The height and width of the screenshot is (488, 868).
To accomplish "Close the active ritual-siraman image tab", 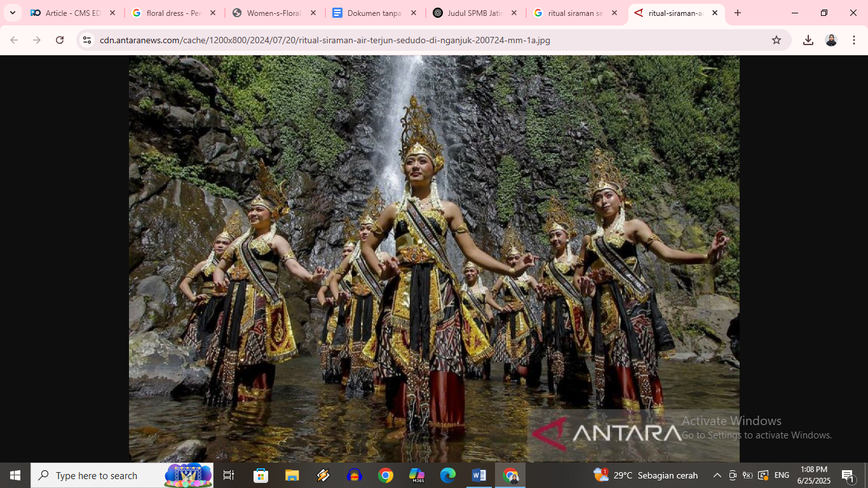I will pos(715,13).
